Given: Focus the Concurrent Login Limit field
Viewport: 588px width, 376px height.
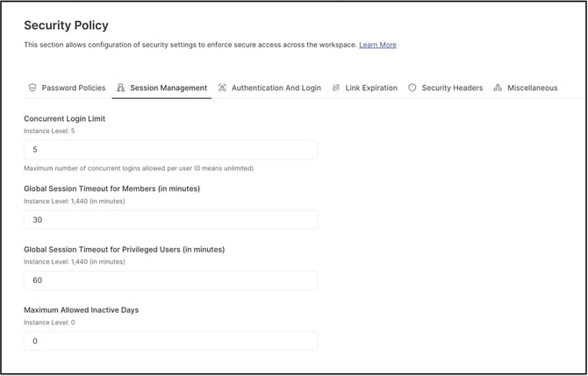Looking at the screenshot, I should point(170,150).
